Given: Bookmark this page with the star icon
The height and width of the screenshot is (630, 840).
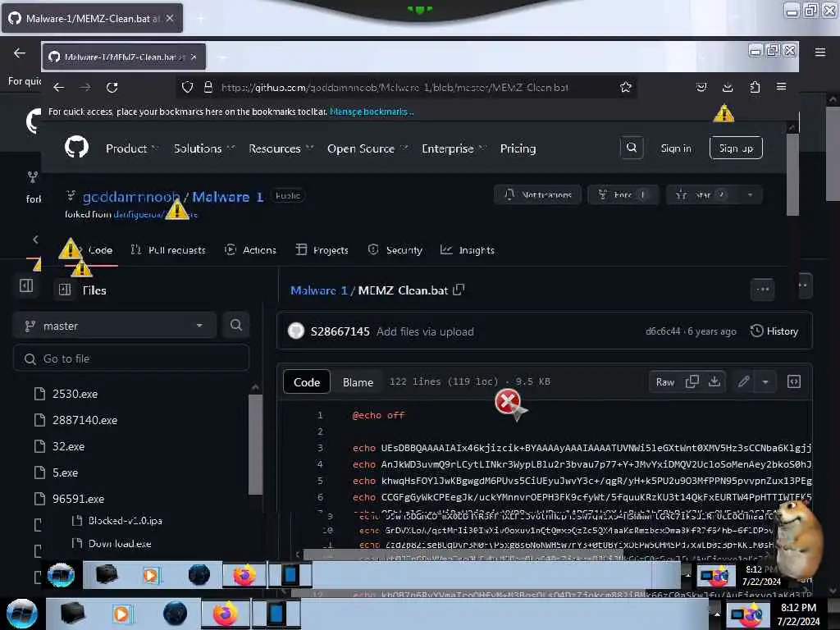Looking at the screenshot, I should (x=625, y=87).
